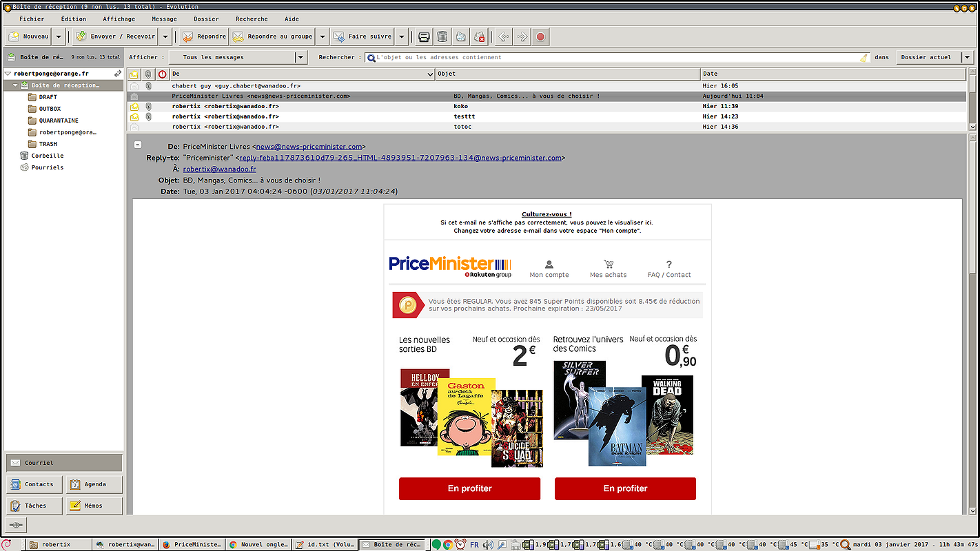Viewport: 980px width, 551px height.
Task: Click the robertix@wanadoo.fr recipient link
Action: (x=219, y=169)
